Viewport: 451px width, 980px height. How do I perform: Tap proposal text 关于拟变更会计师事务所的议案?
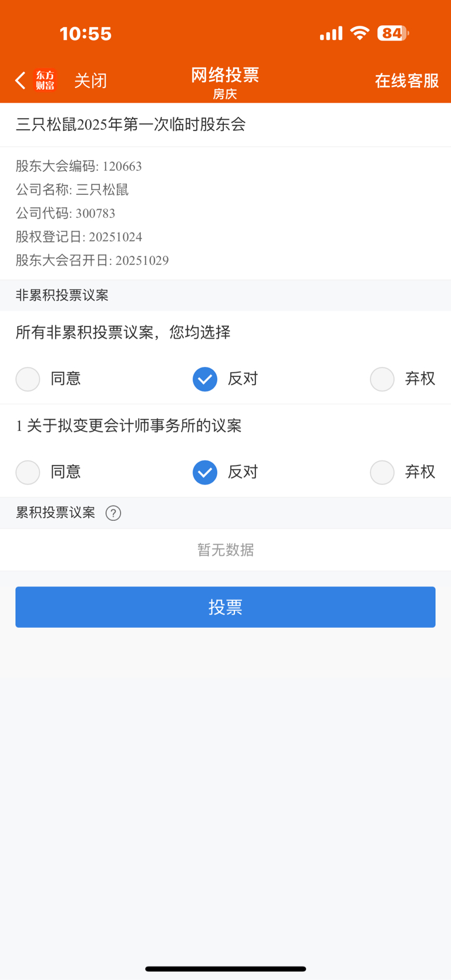[x=134, y=426]
